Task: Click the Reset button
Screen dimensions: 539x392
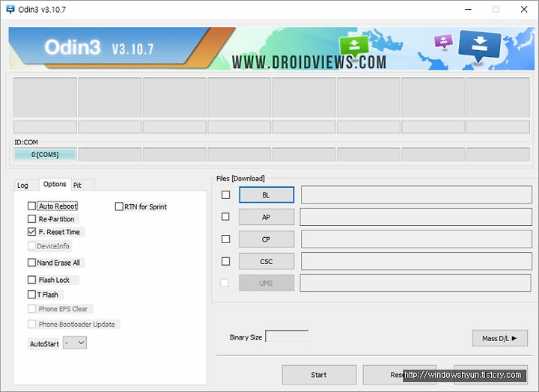Action: 400,375
